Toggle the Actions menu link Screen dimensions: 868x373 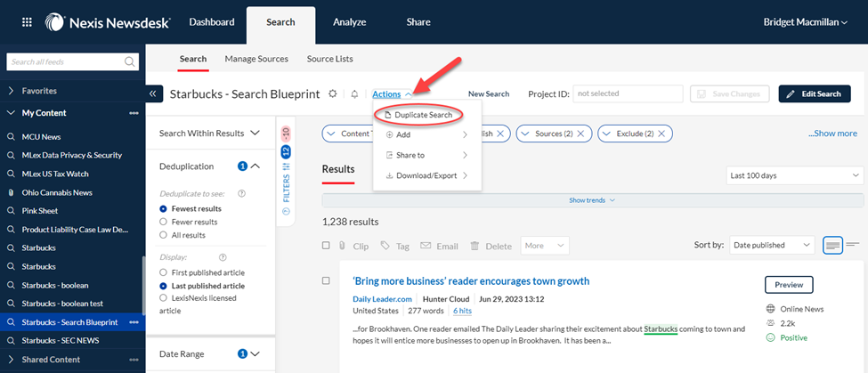click(x=392, y=94)
